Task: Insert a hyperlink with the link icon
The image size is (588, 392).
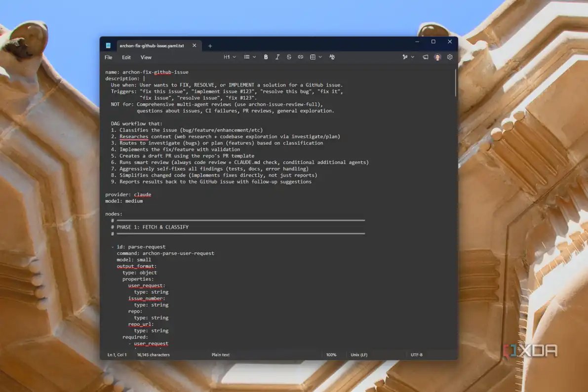Action: [x=300, y=57]
